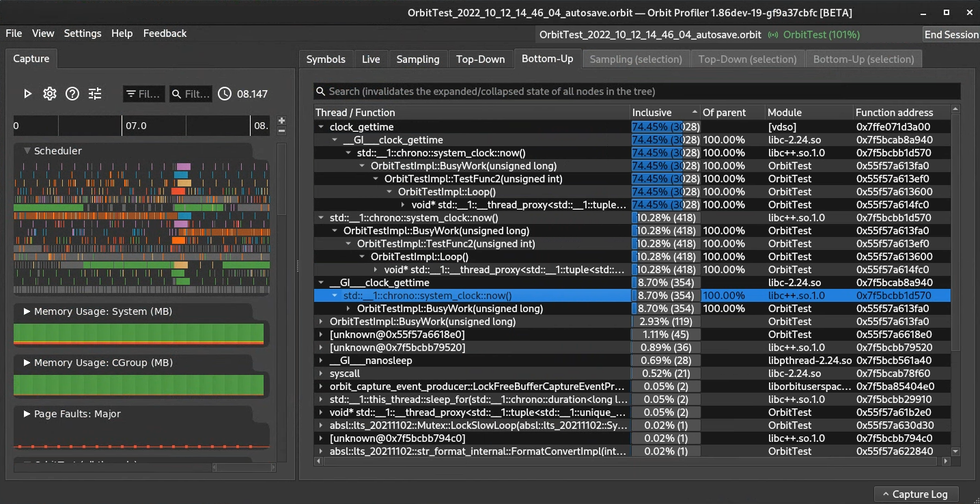The width and height of the screenshot is (980, 504).
Task: Collapse top-level std::__1::chrono::system_clock::now() 10.28% node
Action: [321, 218]
